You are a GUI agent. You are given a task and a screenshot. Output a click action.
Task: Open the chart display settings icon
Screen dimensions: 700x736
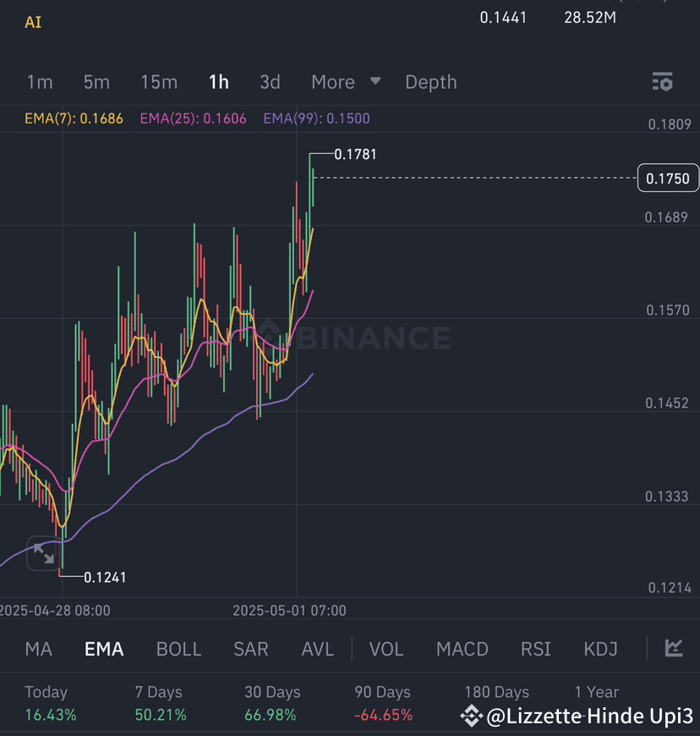(663, 82)
